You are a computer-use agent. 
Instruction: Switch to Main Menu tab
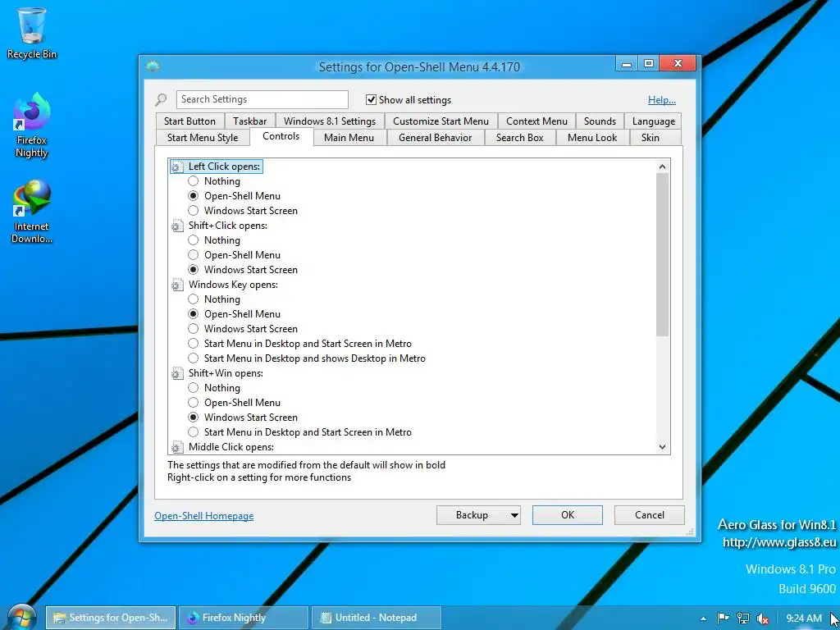click(349, 138)
